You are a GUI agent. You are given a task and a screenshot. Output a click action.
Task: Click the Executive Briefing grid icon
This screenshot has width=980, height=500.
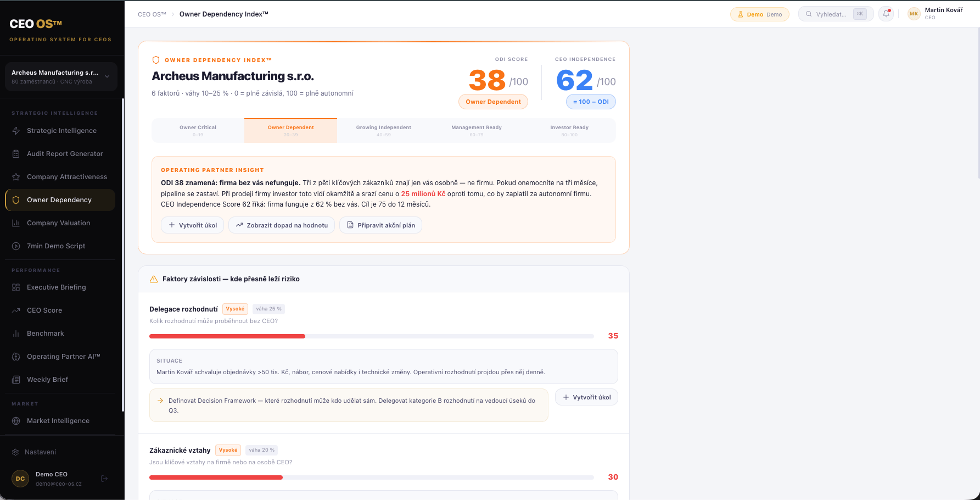click(x=16, y=287)
